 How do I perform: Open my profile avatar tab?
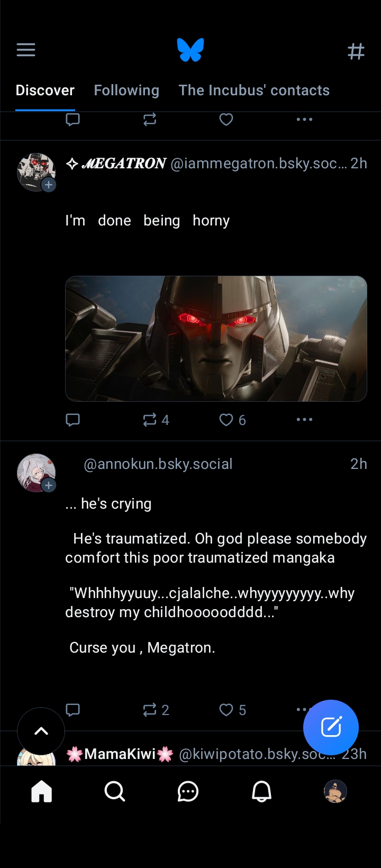335,792
